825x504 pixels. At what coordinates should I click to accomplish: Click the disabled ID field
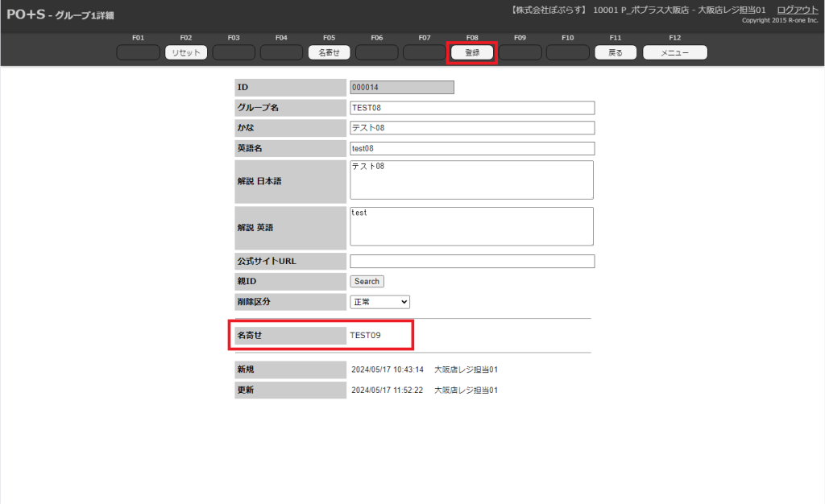[x=401, y=88]
